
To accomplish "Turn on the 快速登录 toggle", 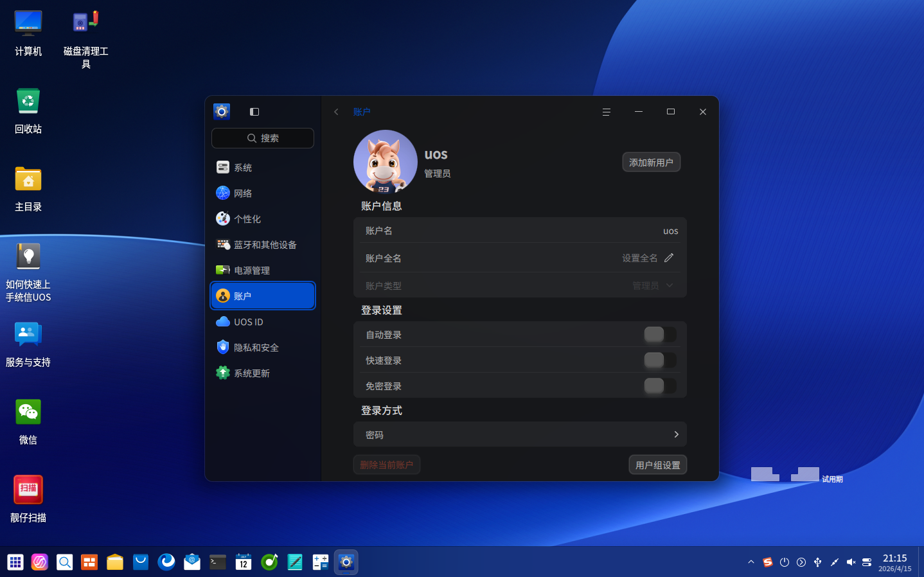I will [x=660, y=360].
